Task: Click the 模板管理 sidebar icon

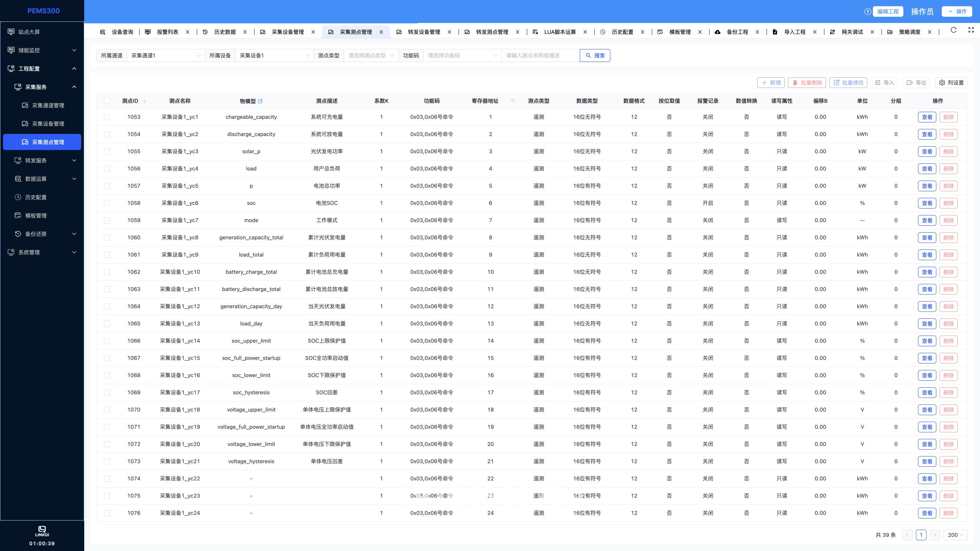Action: pos(18,215)
